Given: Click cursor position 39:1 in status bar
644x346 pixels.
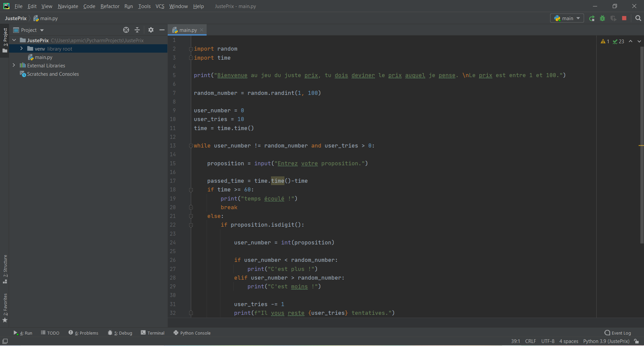Looking at the screenshot, I should tap(516, 341).
